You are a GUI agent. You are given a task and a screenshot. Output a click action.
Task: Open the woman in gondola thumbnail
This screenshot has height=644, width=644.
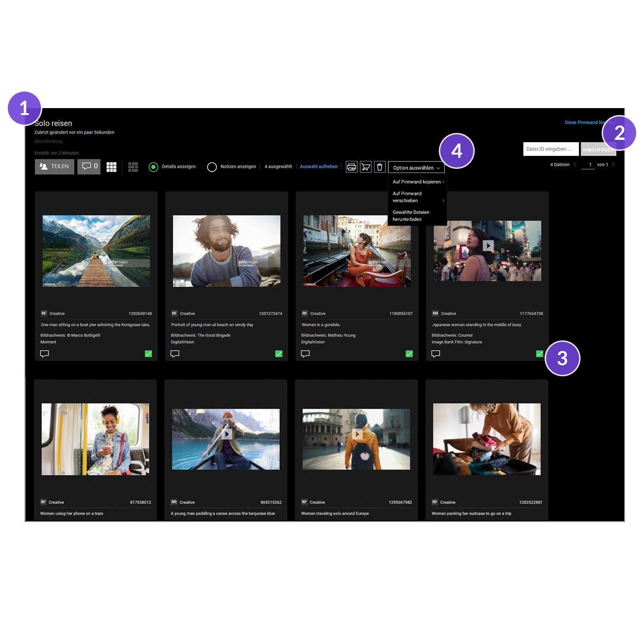[357, 251]
